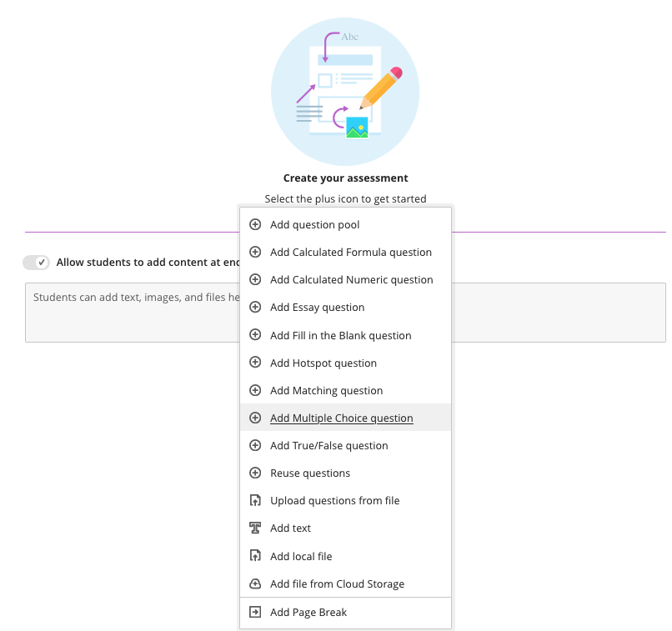Click the arrow icon next to Add Page Break
This screenshot has height=631, width=672.
coord(255,611)
